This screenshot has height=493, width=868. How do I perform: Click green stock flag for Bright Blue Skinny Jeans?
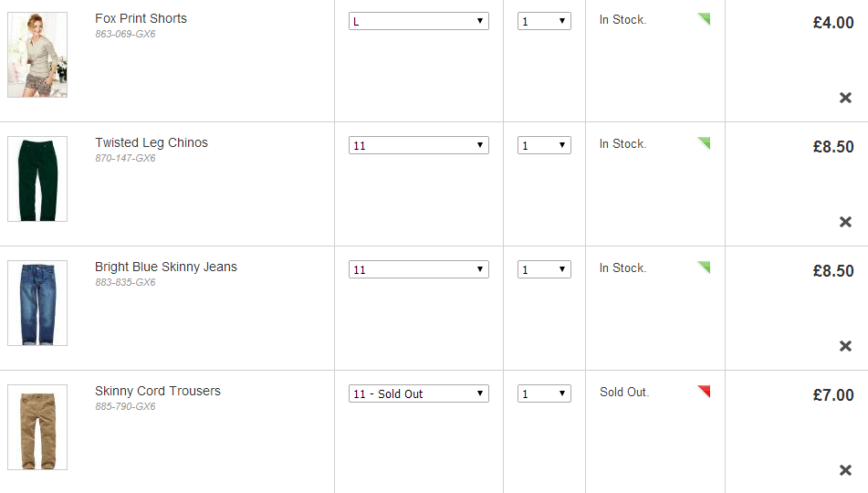point(704,267)
